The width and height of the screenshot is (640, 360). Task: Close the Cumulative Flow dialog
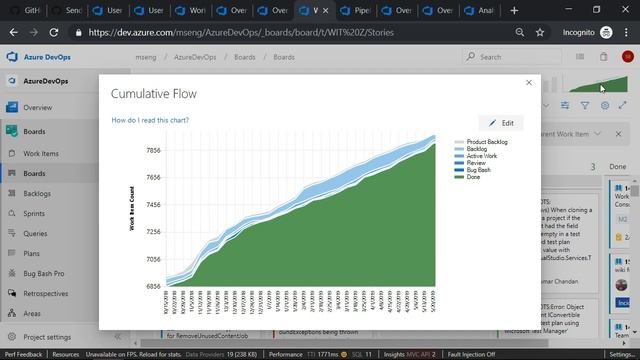point(529,83)
